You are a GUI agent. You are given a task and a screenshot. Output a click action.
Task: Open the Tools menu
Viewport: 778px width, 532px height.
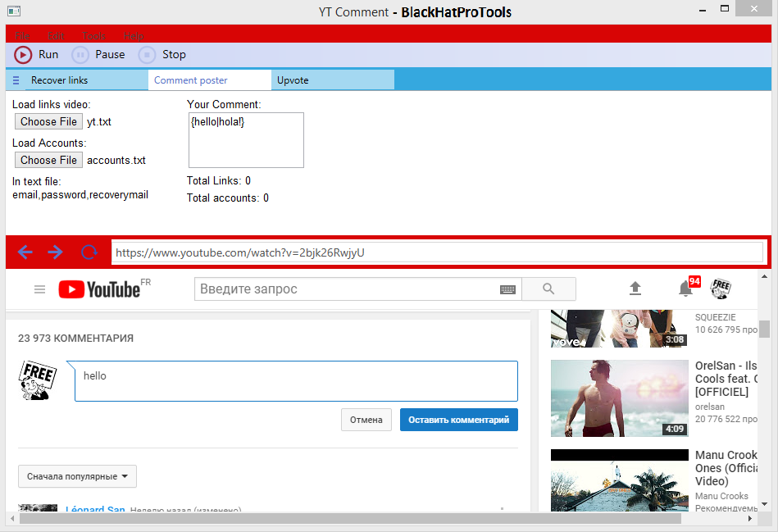coord(93,36)
